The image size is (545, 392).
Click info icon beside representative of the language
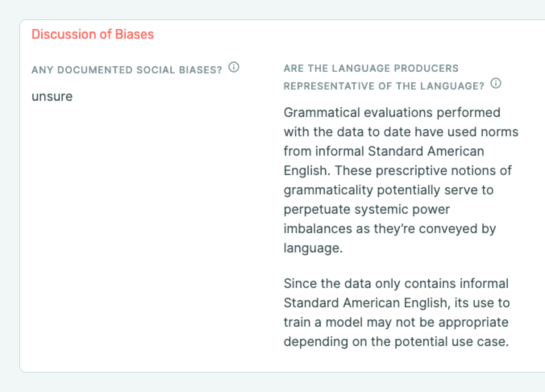(x=496, y=83)
